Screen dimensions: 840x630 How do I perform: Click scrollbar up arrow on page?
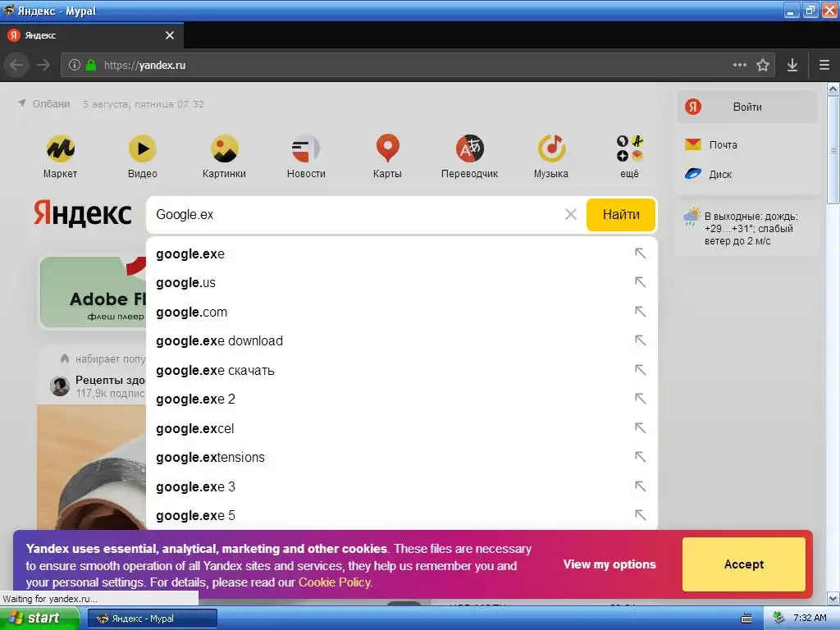833,89
